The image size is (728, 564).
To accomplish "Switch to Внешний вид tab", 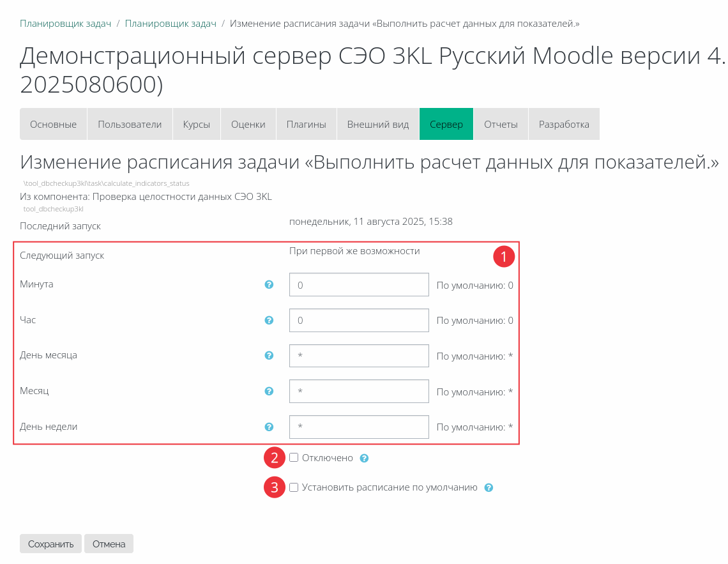I will pyautogui.click(x=378, y=124).
